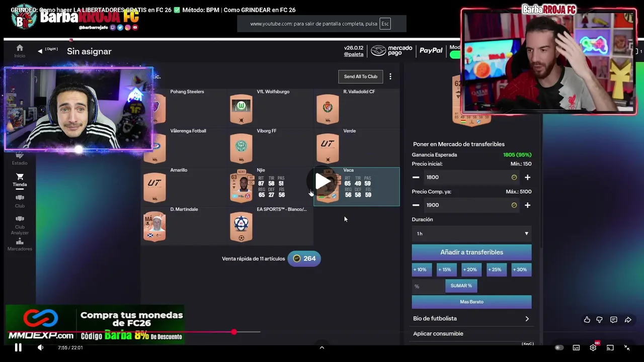Viewport: 644px width, 362px height.
Task: Toggle video subtitles
Action: (576, 347)
